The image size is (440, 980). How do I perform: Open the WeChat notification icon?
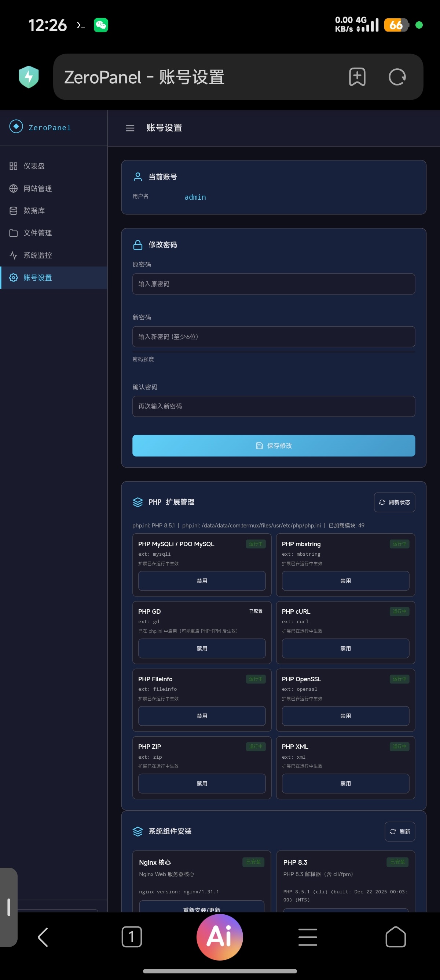tap(101, 25)
